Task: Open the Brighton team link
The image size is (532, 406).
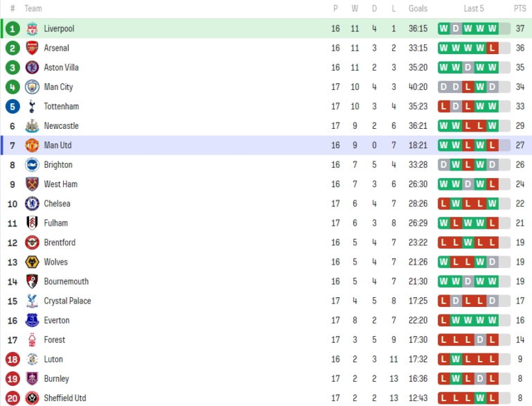Action: point(58,165)
